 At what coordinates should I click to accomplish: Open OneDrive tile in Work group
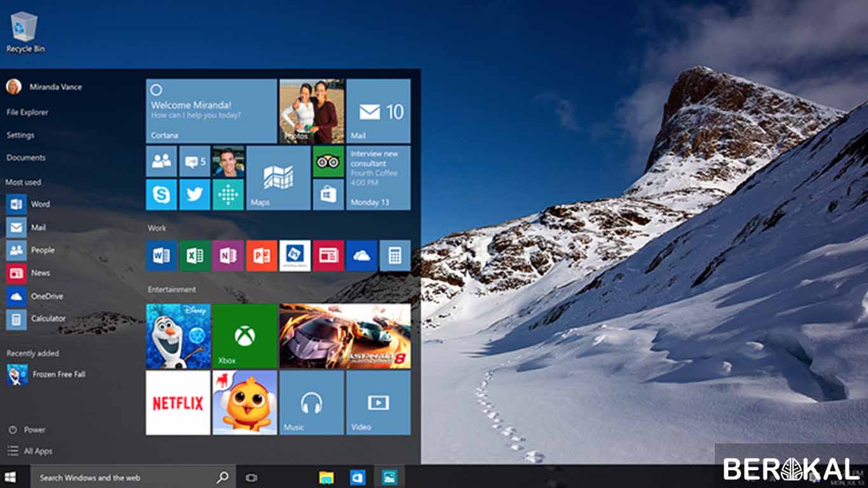(362, 255)
